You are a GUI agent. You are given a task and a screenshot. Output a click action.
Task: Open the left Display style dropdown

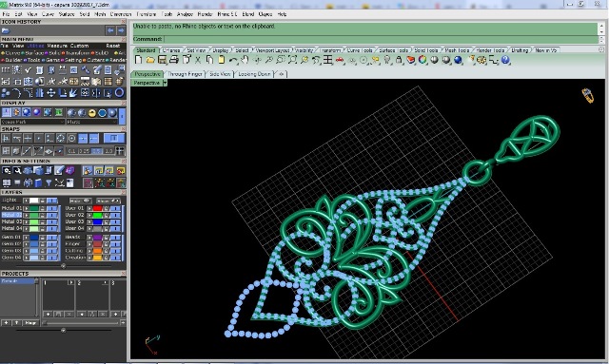coord(32,122)
